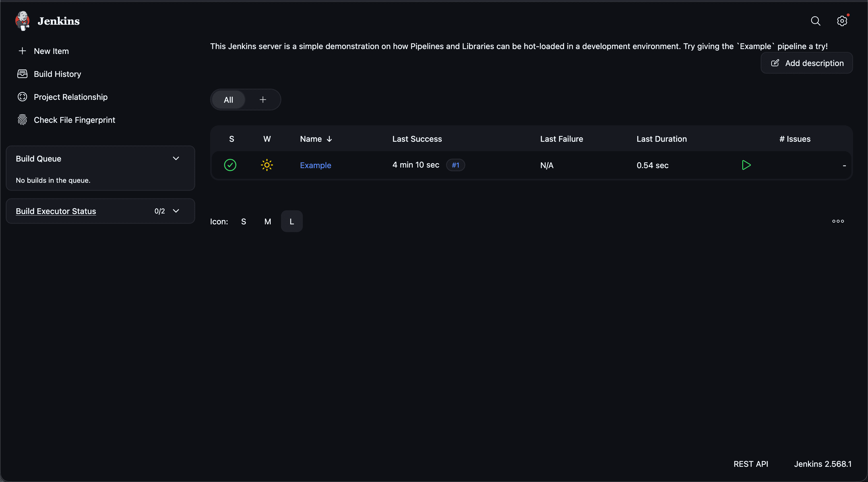
Task: Sort by Last Success column
Action: (417, 139)
